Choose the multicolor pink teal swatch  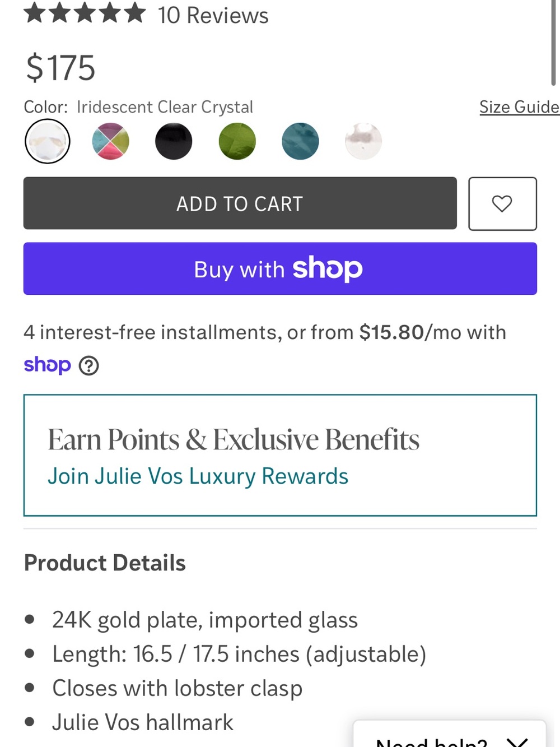pos(110,141)
